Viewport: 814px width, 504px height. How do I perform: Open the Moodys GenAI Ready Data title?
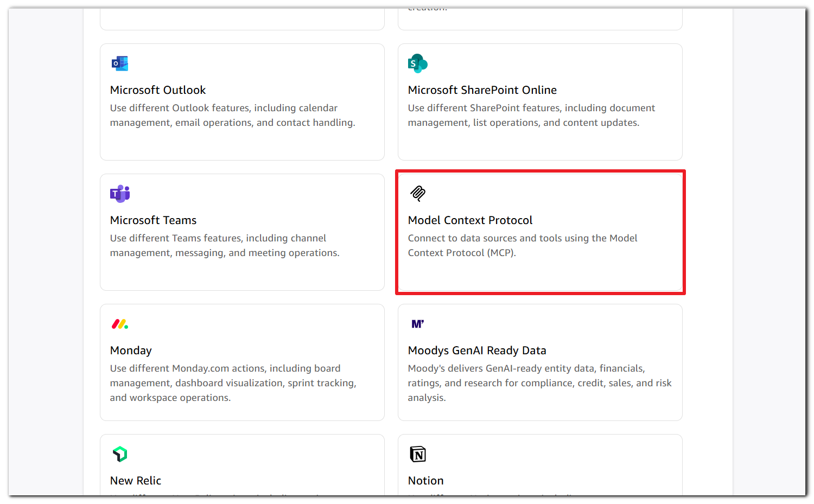click(x=477, y=350)
